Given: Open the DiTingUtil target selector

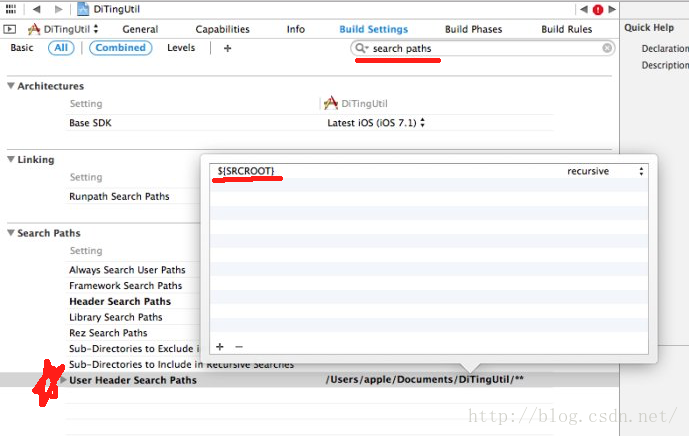Looking at the screenshot, I should [63, 29].
